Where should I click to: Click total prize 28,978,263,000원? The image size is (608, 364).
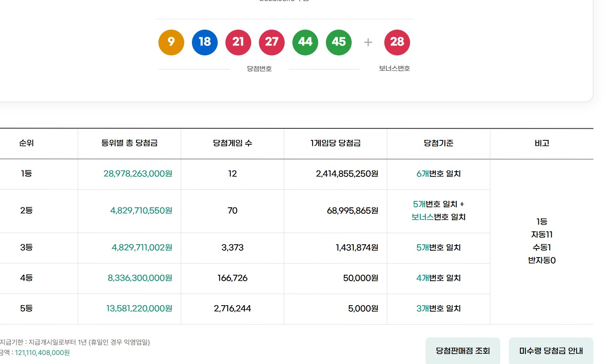[x=138, y=174]
